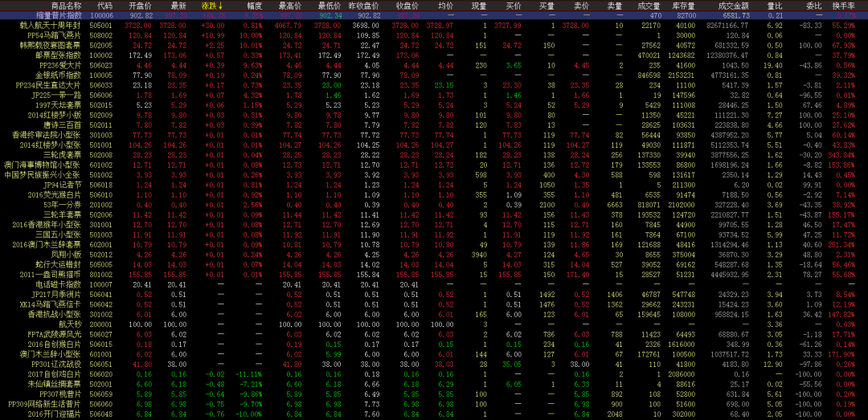Sort by 收盘价 column header
868x420 pixels.
407,6
